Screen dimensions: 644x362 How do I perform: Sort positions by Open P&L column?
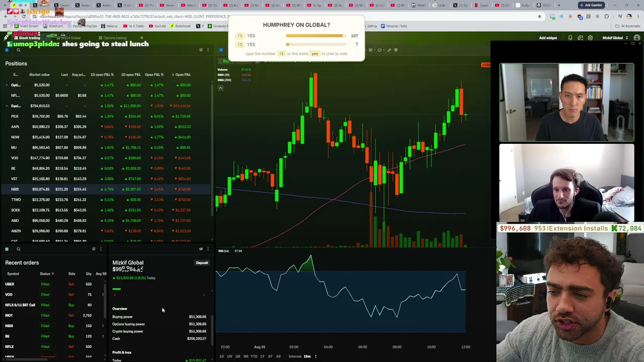tap(181, 74)
